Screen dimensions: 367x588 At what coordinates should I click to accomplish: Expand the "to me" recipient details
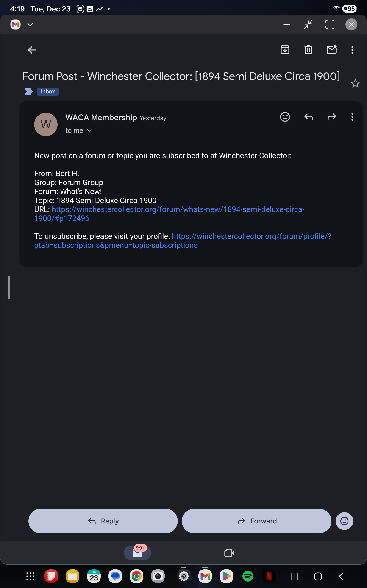tap(78, 130)
